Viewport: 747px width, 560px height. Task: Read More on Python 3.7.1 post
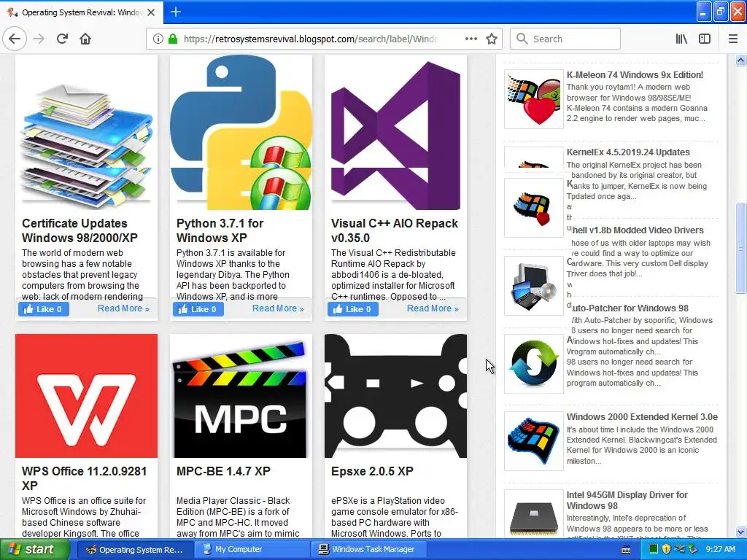(x=278, y=308)
